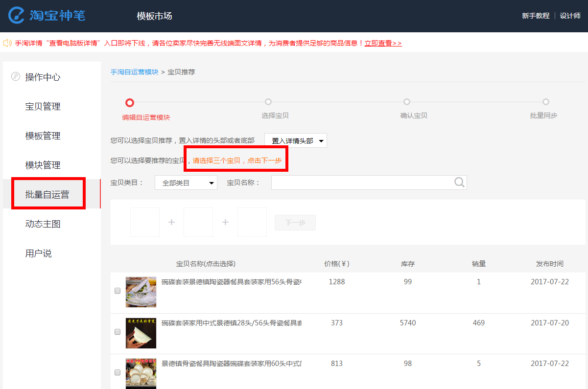The height and width of the screenshot is (389, 588).
Task: Select 宝贝管理 in the sidebar
Action: 43,107
